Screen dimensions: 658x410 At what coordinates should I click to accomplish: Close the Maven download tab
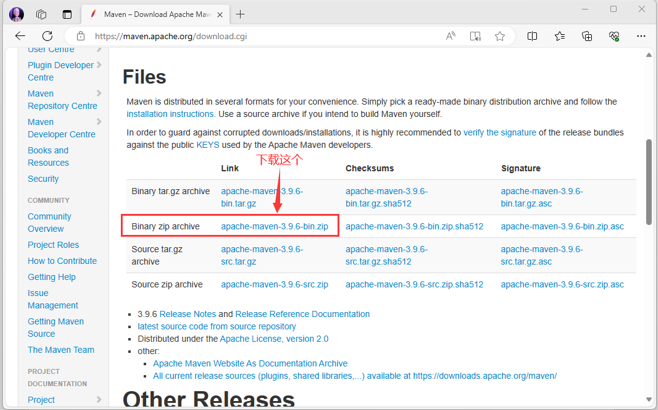[220, 15]
